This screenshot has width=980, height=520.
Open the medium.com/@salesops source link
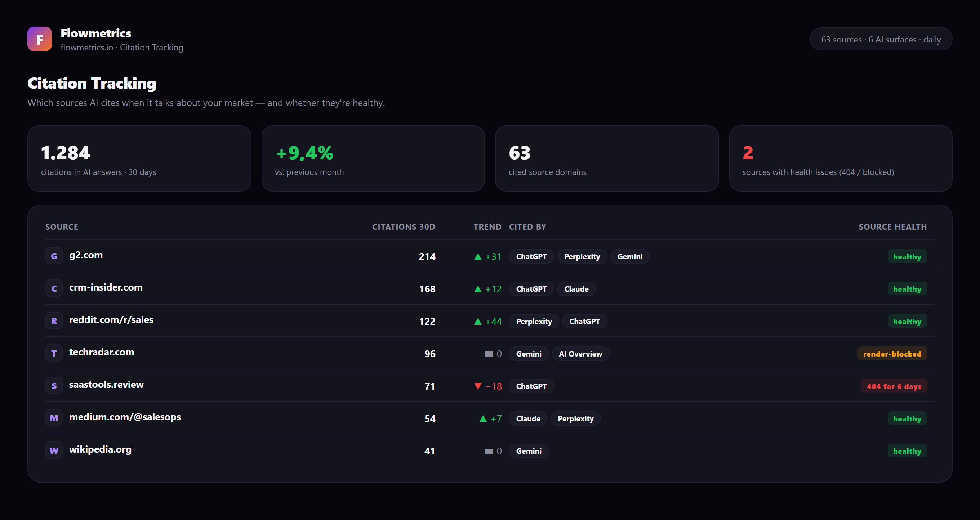point(125,417)
